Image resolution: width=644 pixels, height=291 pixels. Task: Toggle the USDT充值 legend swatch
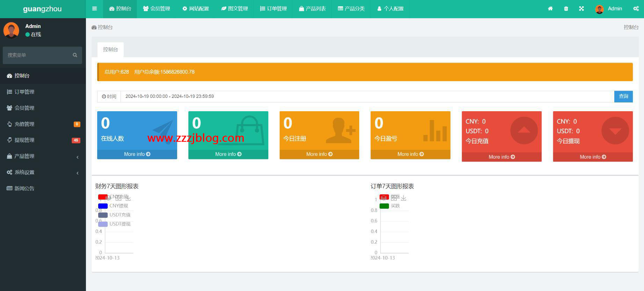pos(103,215)
